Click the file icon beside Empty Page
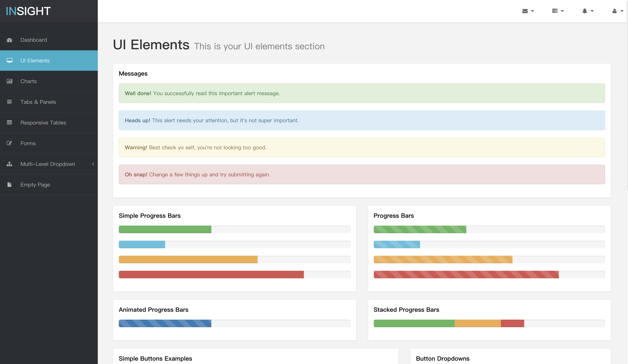 10,185
